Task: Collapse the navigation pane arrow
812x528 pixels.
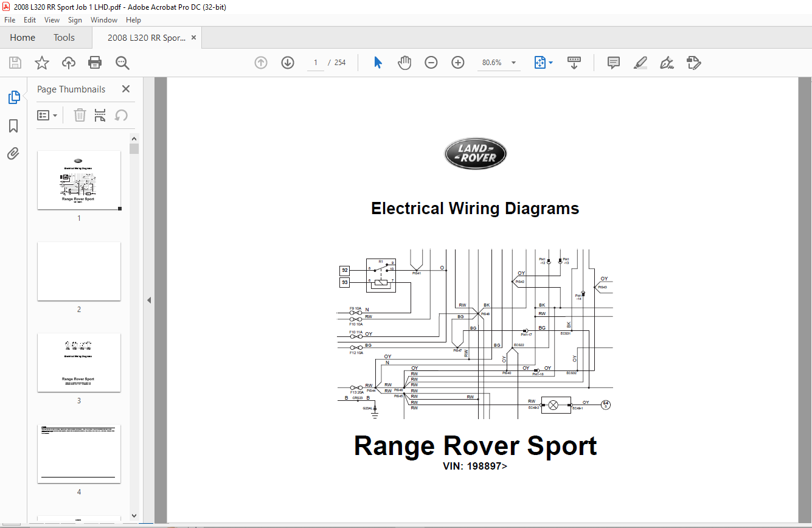Action: [x=148, y=300]
